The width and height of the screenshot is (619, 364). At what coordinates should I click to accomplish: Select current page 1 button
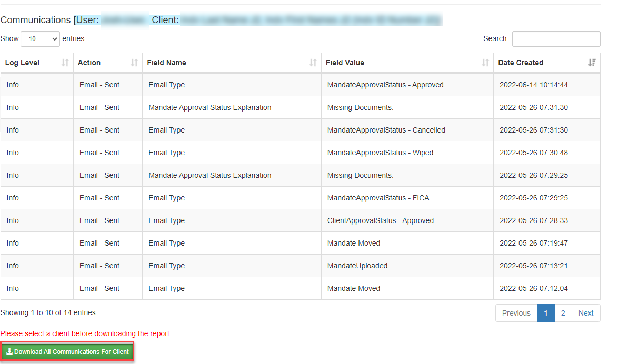(x=546, y=313)
